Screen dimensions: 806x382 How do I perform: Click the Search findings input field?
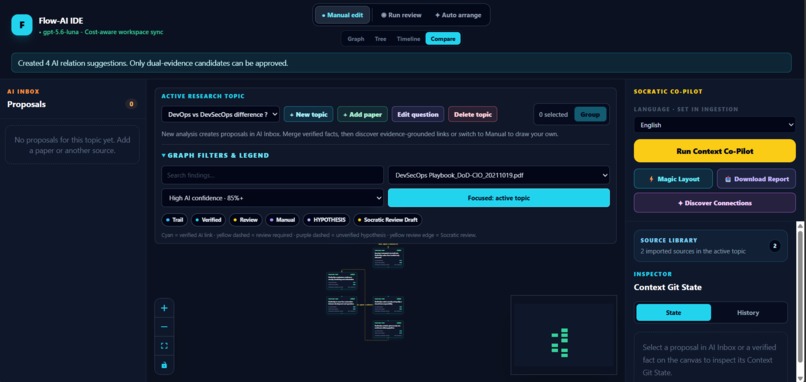click(272, 175)
